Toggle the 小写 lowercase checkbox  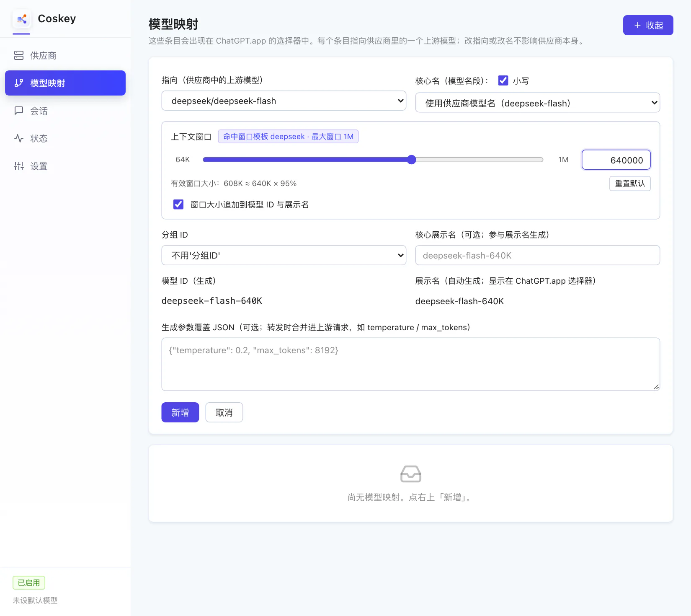pyautogui.click(x=503, y=80)
